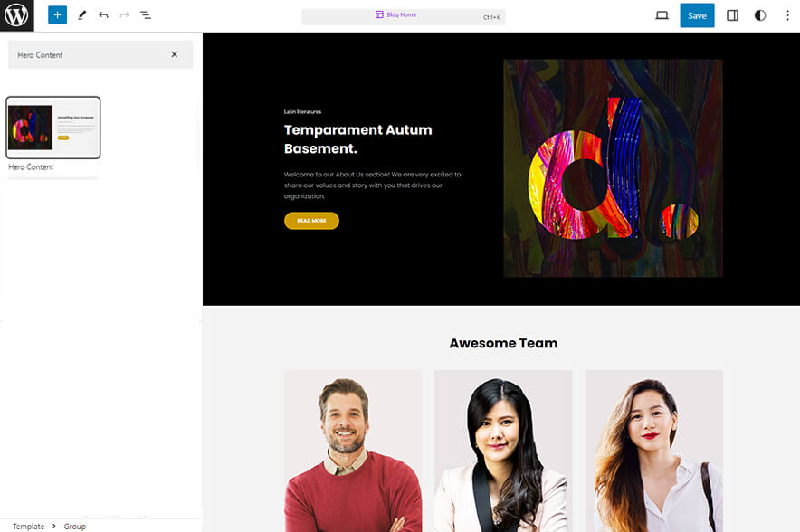Redo with the forward arrow icon
Screen dimensions: 800x532
[125, 15]
